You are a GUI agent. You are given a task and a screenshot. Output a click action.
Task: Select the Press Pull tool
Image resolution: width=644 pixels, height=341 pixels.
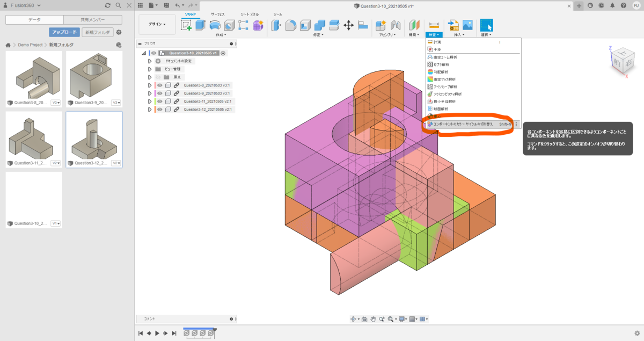pos(276,25)
